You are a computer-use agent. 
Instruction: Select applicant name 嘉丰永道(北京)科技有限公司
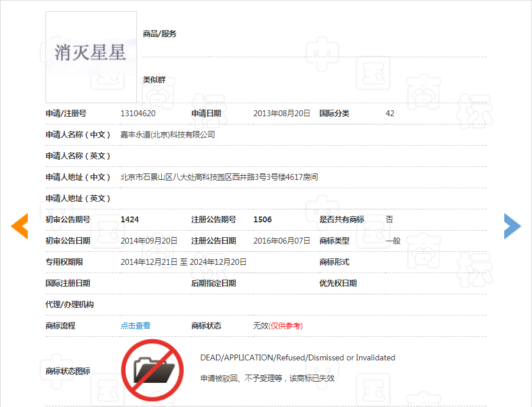[168, 134]
